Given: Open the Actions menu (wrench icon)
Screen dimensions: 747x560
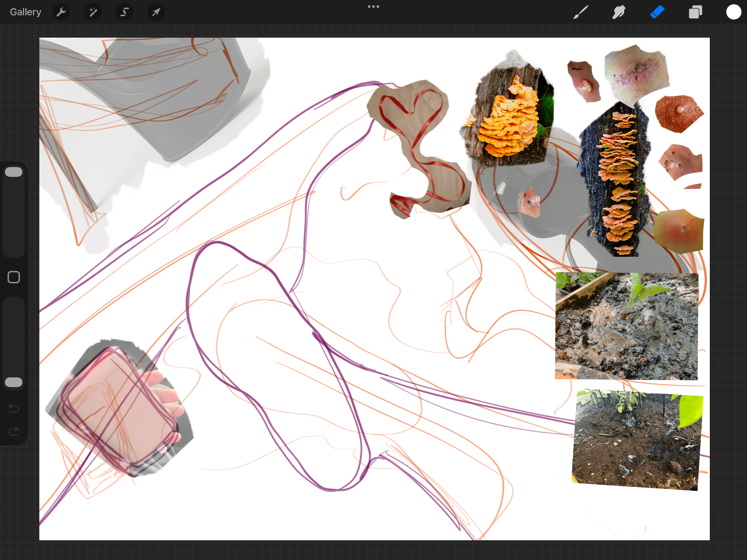Looking at the screenshot, I should (61, 12).
